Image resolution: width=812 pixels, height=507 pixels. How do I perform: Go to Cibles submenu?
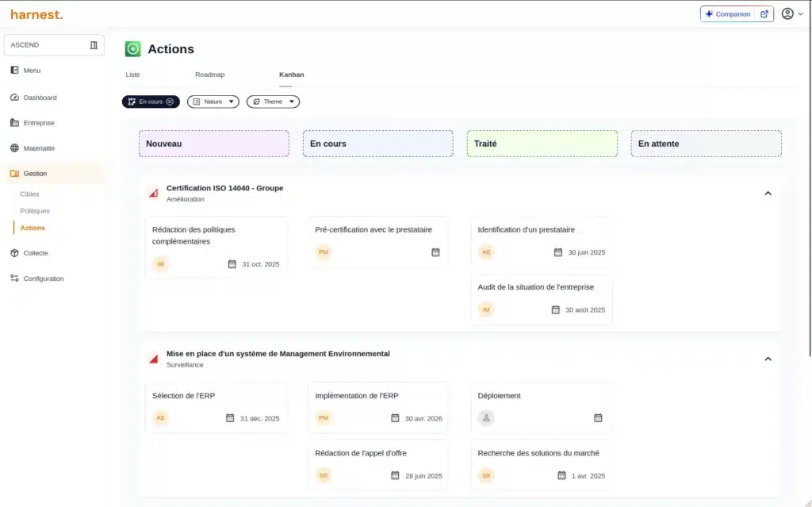pos(29,194)
